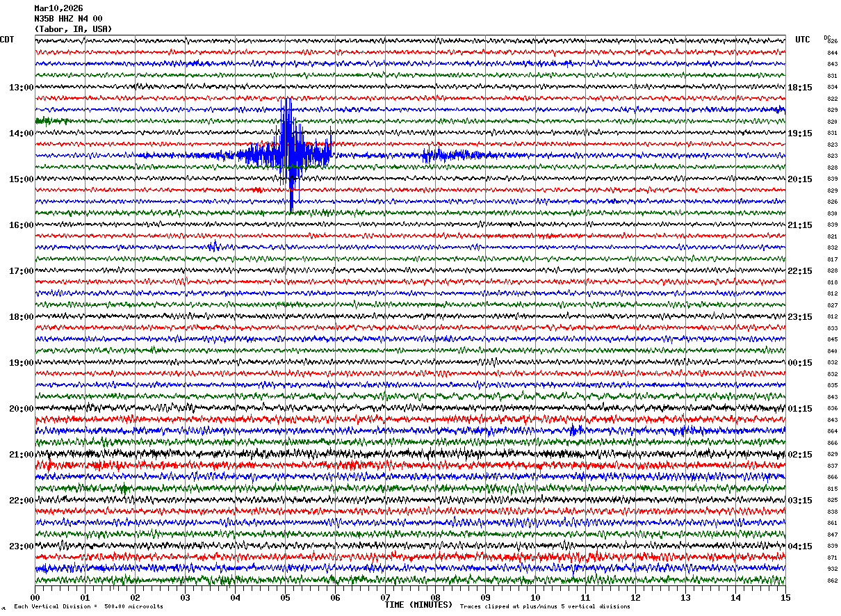841x616 pixels.
Task: Click the large blue earthquake burst at minute 05
Action: [x=288, y=154]
